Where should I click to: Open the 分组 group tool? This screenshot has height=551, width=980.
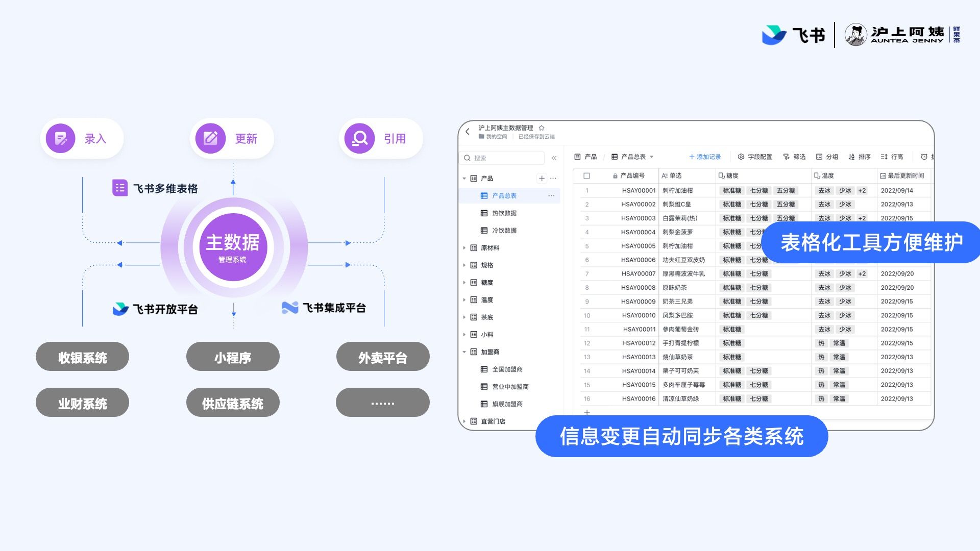tap(827, 157)
